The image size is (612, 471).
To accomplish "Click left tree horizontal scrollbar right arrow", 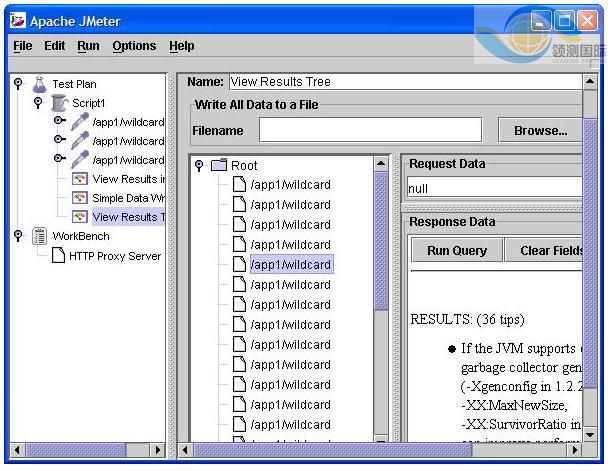I will click(158, 450).
